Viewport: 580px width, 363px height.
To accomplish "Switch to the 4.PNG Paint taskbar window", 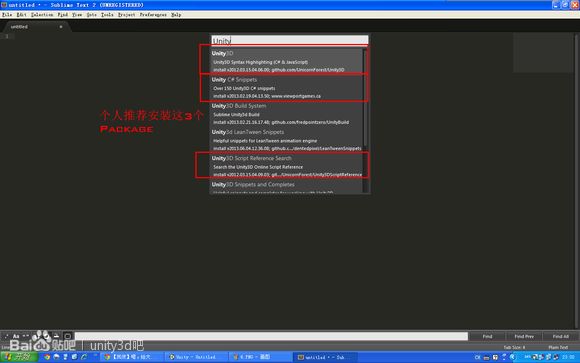I will pos(260,357).
